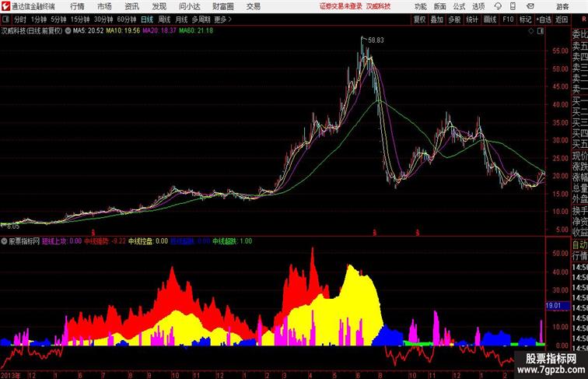Screen dimensions: 588x379
Task: Toggle the right panel layout icon
Action: (x=541, y=31)
